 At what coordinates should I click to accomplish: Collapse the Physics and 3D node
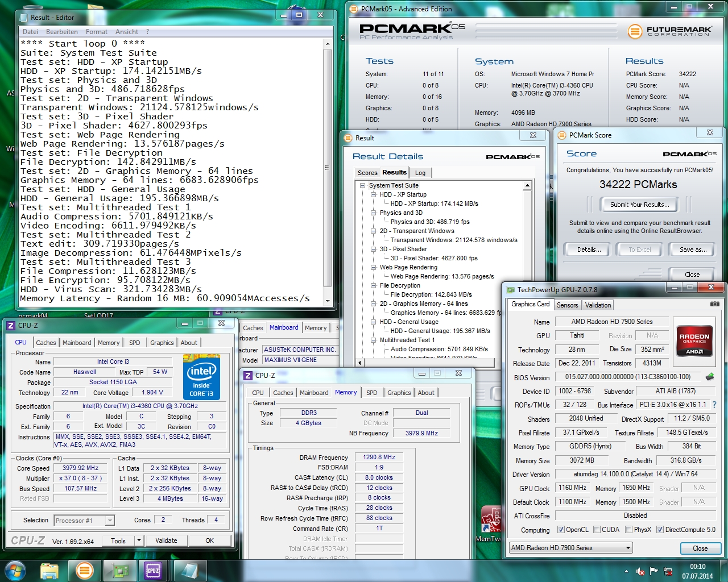click(374, 213)
